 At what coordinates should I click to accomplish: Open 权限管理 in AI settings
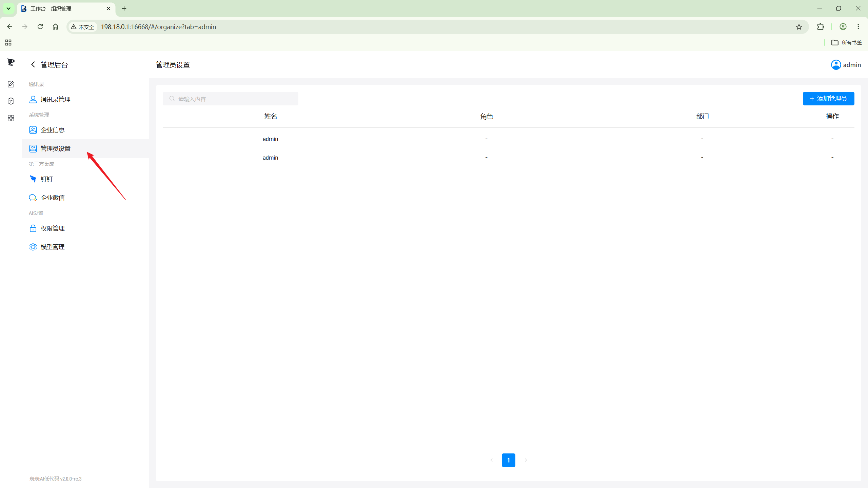pyautogui.click(x=85, y=228)
